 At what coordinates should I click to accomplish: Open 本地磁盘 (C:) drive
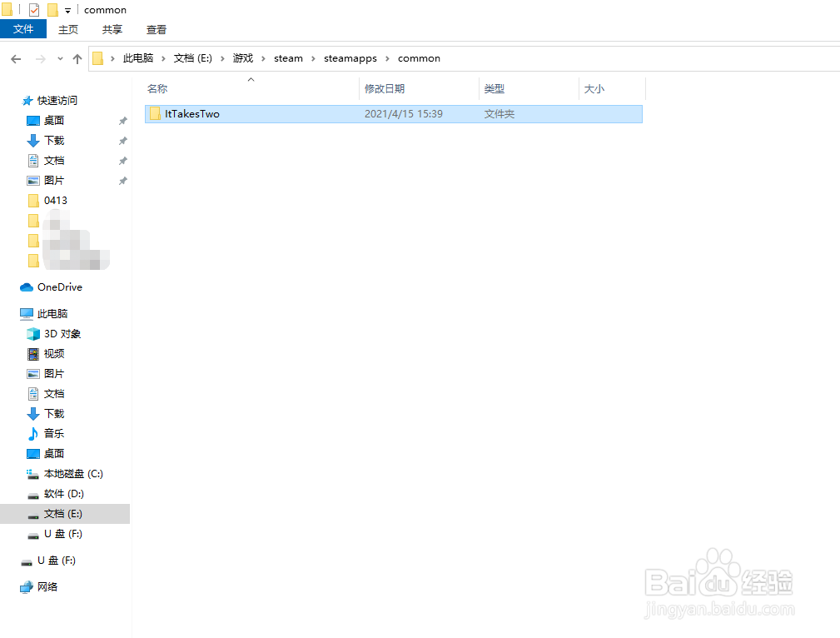pyautogui.click(x=73, y=473)
